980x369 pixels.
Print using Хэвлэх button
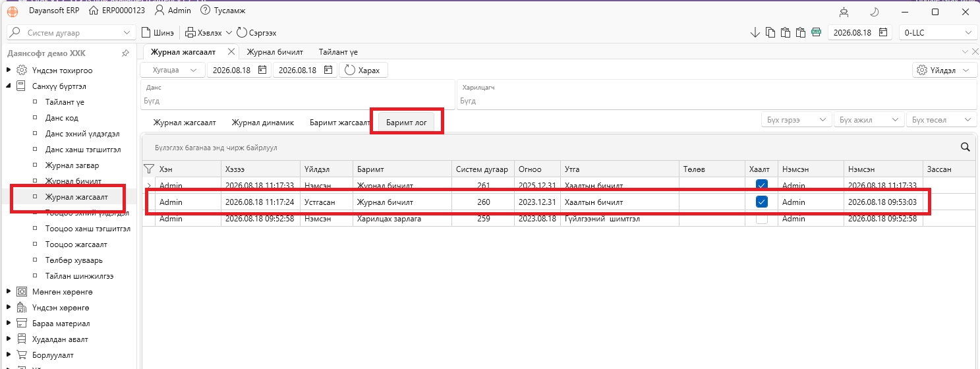pos(204,32)
